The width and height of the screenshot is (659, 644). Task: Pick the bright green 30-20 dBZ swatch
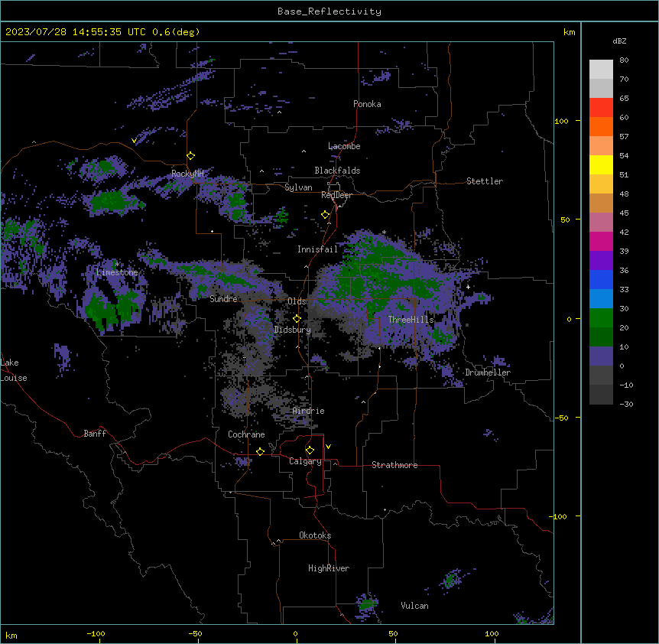(601, 318)
